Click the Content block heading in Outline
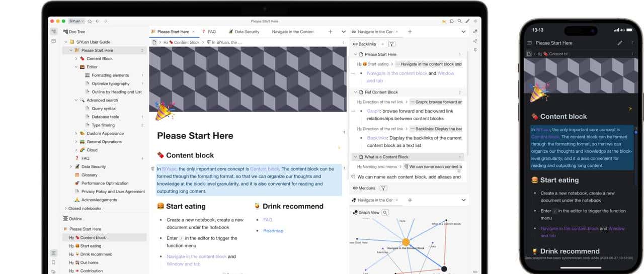 93,238
